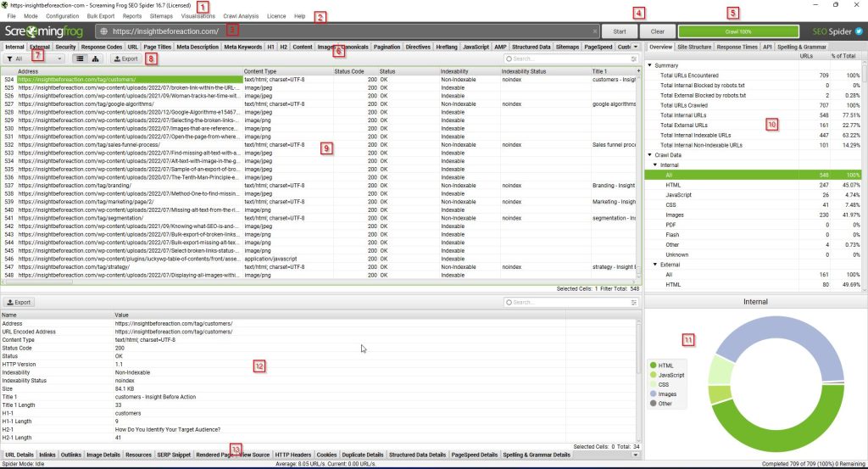Switch to the Response Codes tab
Image resolution: width=868 pixels, height=469 pixels.
(102, 47)
